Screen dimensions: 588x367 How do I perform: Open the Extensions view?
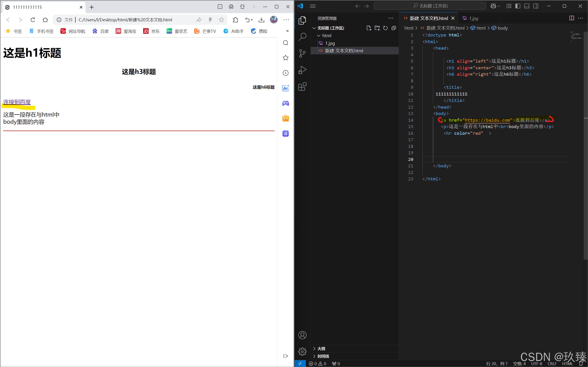tap(302, 87)
